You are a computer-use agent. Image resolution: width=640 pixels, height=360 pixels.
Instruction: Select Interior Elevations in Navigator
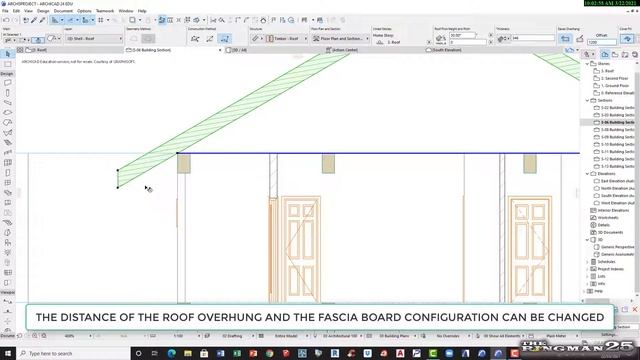pyautogui.click(x=610, y=211)
